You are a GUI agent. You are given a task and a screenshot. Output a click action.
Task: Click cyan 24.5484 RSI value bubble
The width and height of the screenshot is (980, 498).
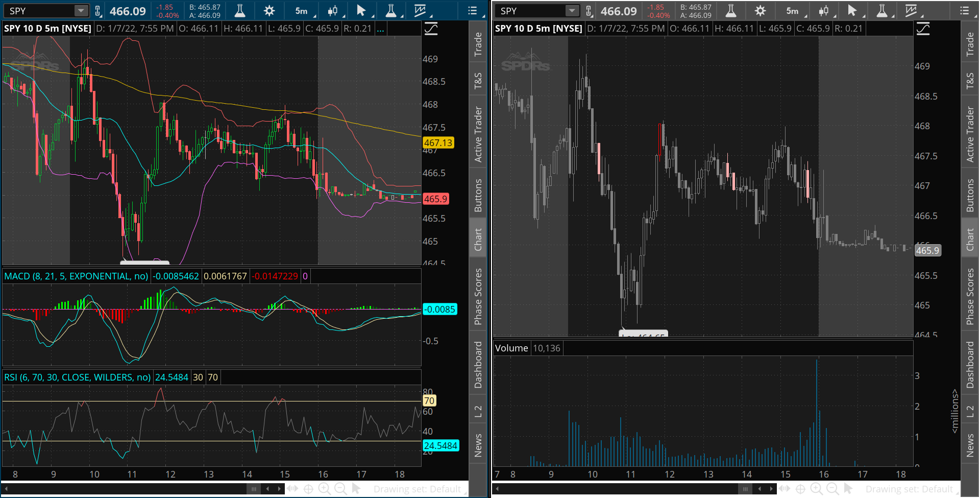coord(440,446)
